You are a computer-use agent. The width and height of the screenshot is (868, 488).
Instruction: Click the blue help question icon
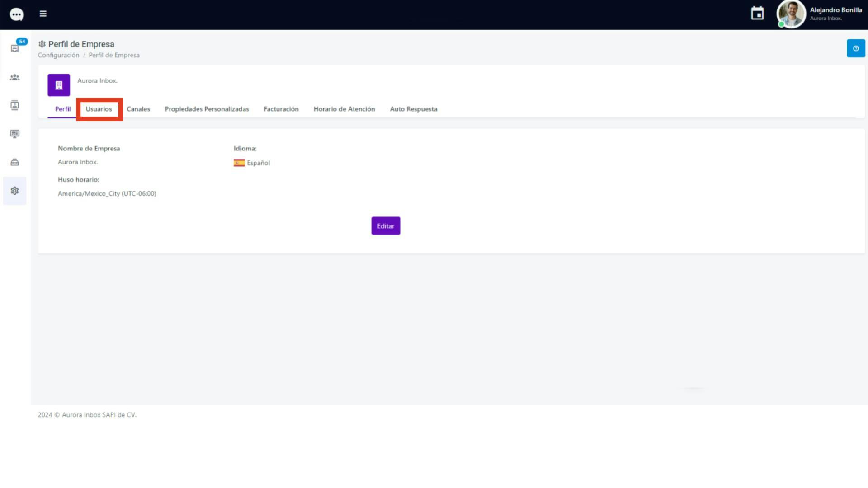click(x=855, y=48)
